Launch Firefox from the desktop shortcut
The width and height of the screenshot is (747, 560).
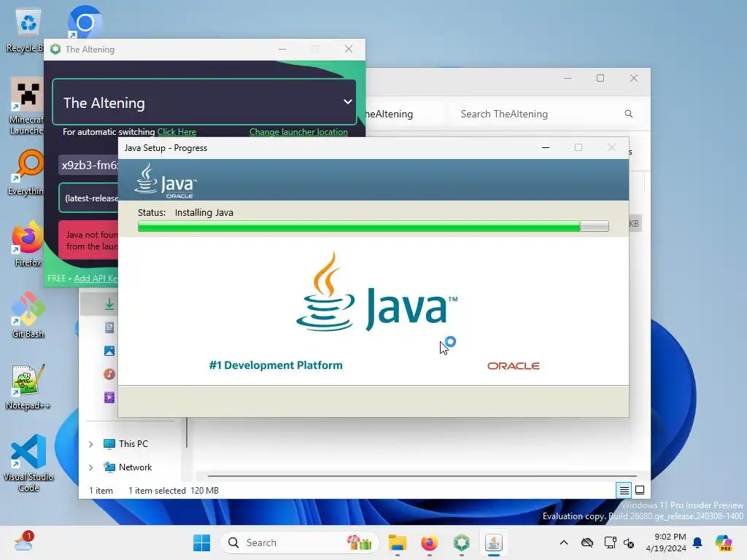click(x=27, y=244)
